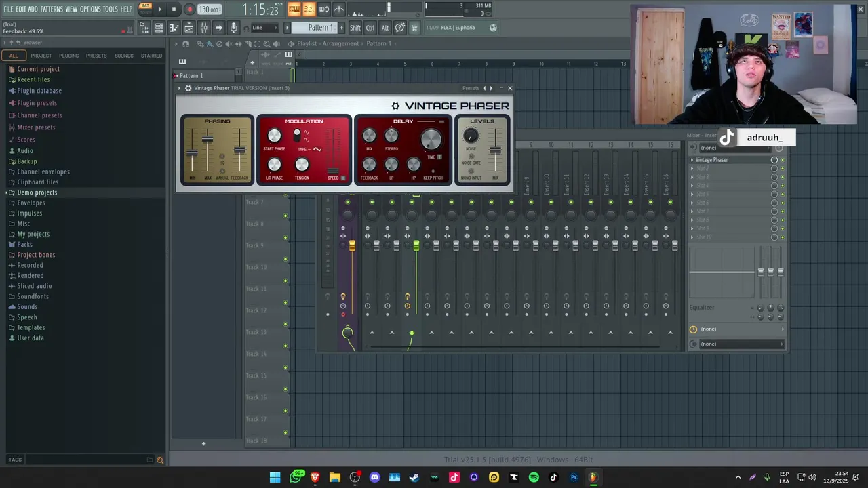Open the TOOLS menu
This screenshot has height=488, width=868.
pos(110,9)
